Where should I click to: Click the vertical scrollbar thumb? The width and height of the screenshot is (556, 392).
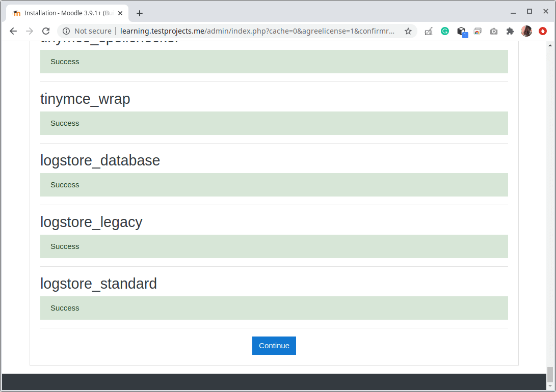[550, 375]
